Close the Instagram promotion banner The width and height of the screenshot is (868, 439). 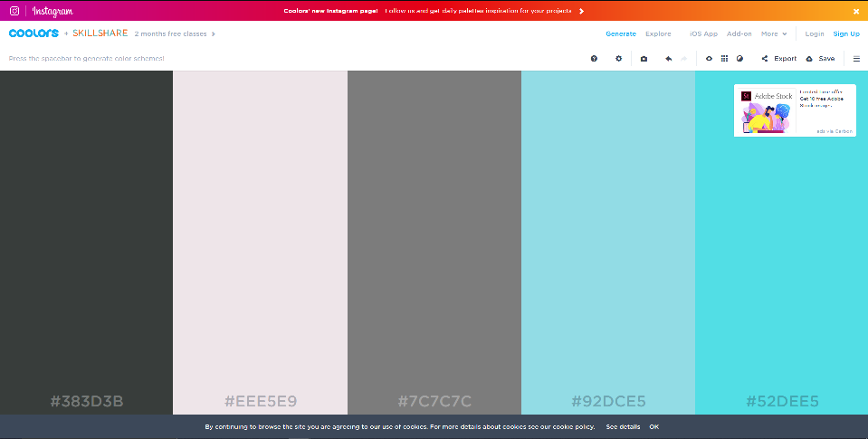[856, 11]
